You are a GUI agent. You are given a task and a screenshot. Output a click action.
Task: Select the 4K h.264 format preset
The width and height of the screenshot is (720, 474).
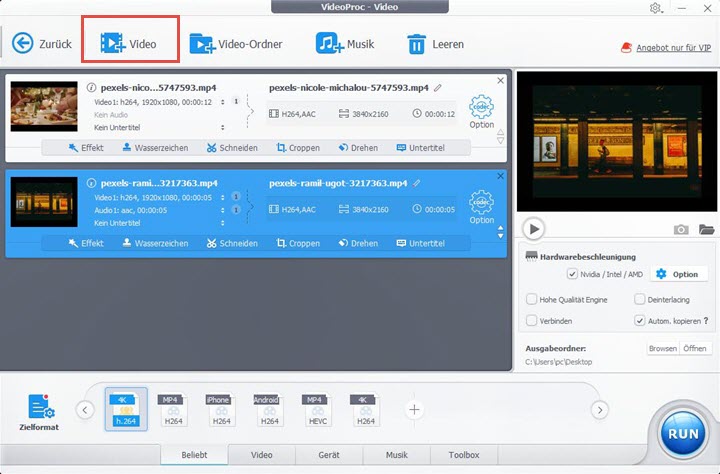tap(126, 409)
